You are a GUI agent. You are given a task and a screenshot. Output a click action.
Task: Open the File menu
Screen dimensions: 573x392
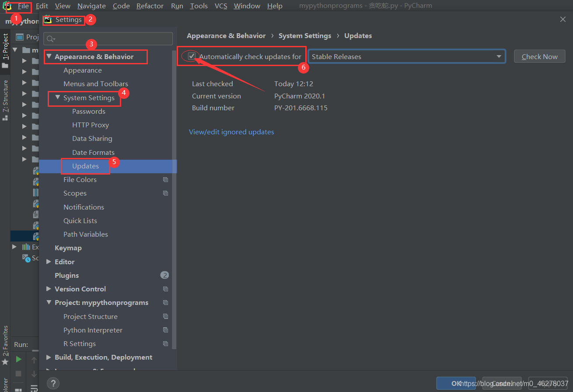23,6
